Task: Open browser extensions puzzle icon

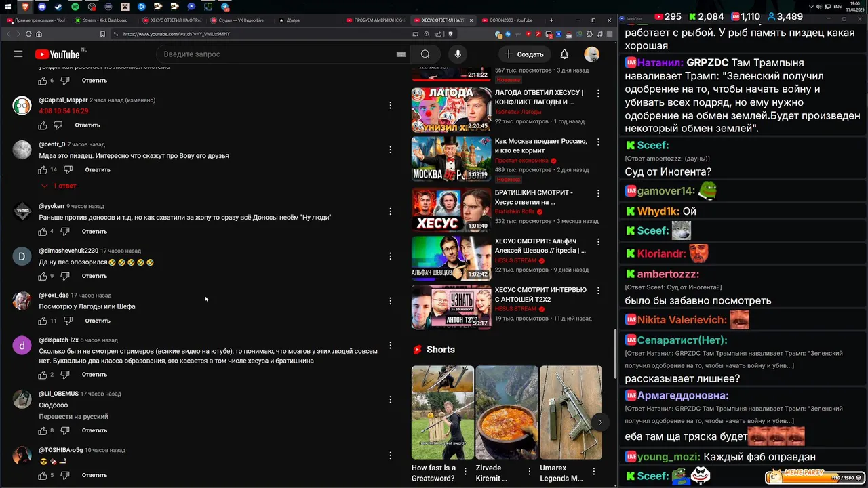Action: (589, 34)
